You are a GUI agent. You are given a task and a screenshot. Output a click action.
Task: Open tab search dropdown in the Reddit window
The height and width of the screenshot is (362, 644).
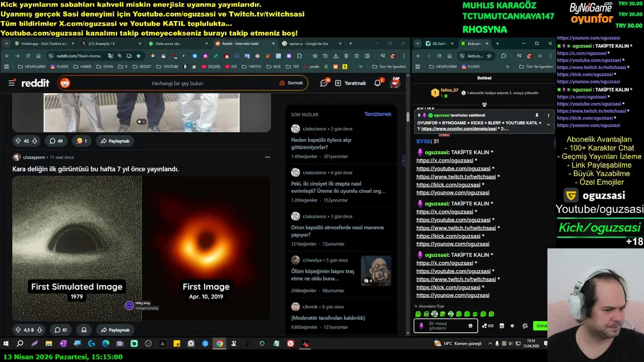pos(7,44)
